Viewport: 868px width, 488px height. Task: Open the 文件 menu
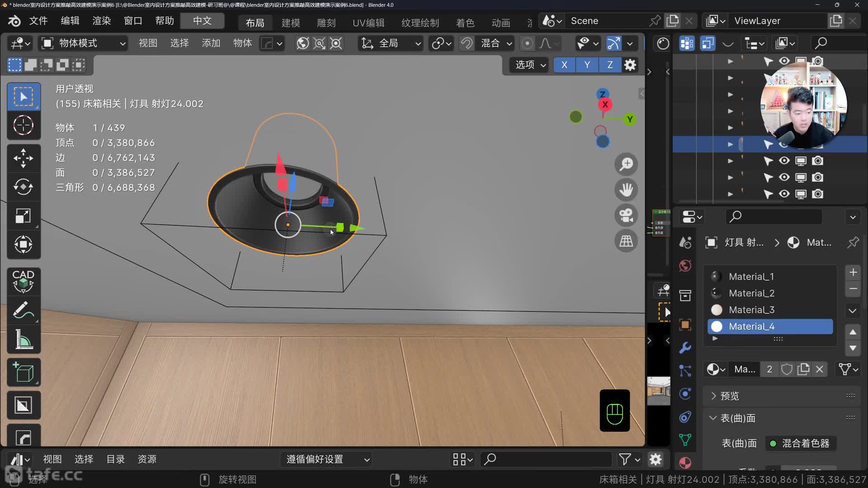pyautogui.click(x=38, y=21)
